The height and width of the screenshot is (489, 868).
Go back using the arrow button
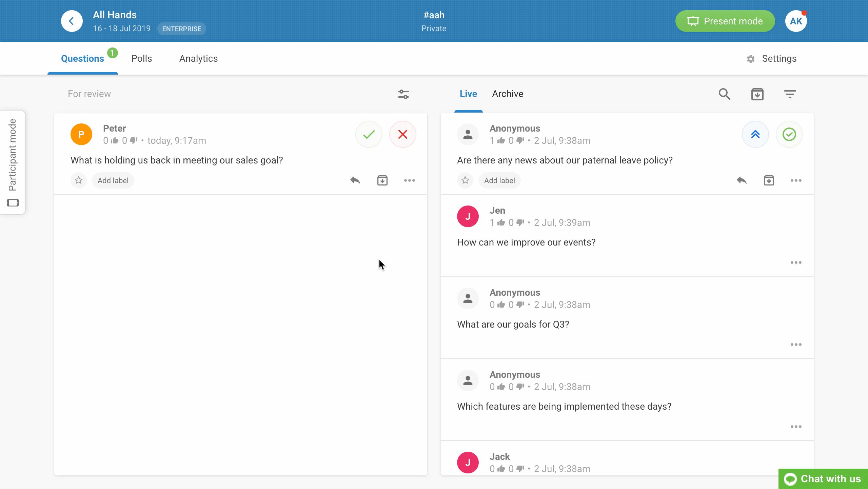pyautogui.click(x=72, y=21)
